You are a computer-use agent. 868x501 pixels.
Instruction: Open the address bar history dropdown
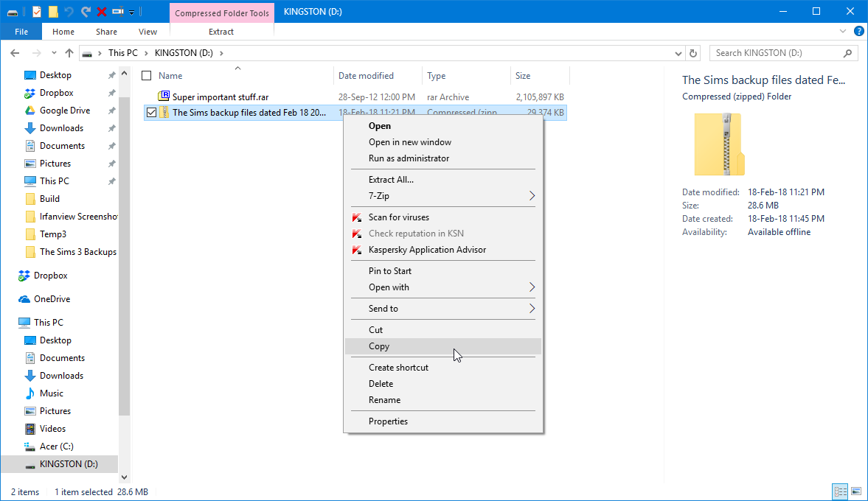tap(678, 53)
